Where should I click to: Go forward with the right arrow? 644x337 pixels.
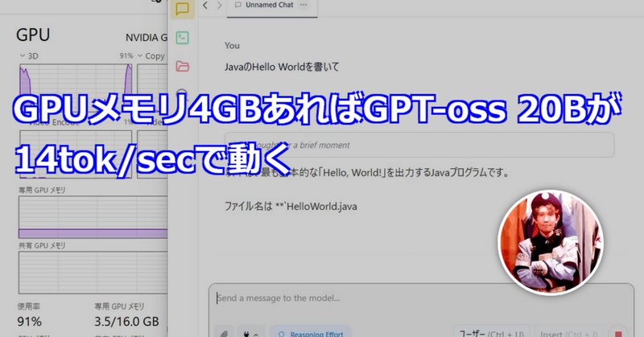219,6
